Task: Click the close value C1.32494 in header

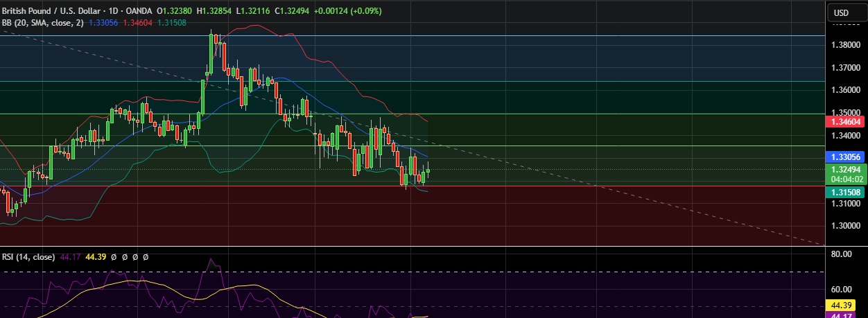Action: 293,11
